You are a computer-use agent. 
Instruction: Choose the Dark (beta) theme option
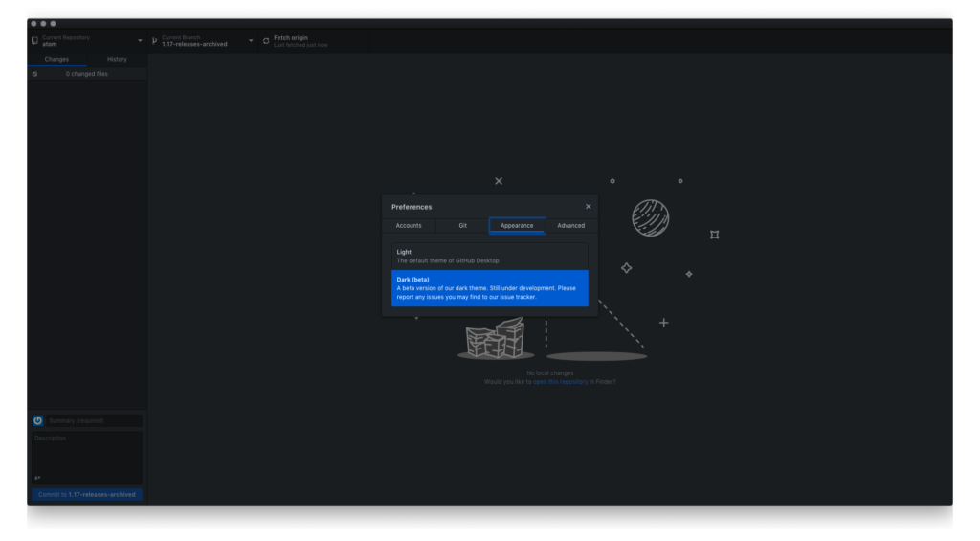[x=490, y=288]
